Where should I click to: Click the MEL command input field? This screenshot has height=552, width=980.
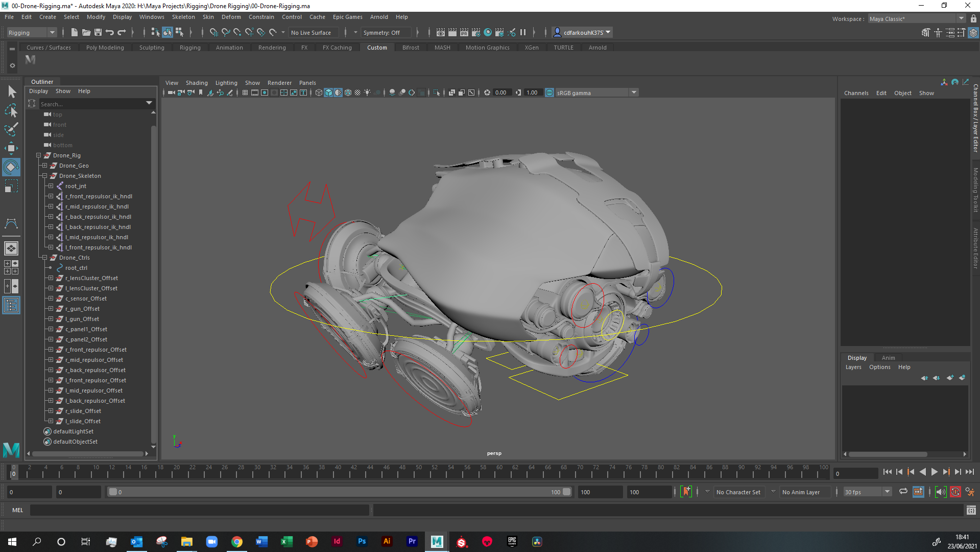point(199,510)
